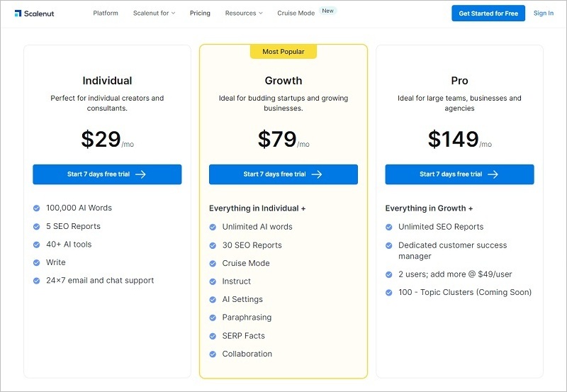Click checkmark icon beside SERP Facts
Viewport: 567px width, 392px height.
(213, 336)
